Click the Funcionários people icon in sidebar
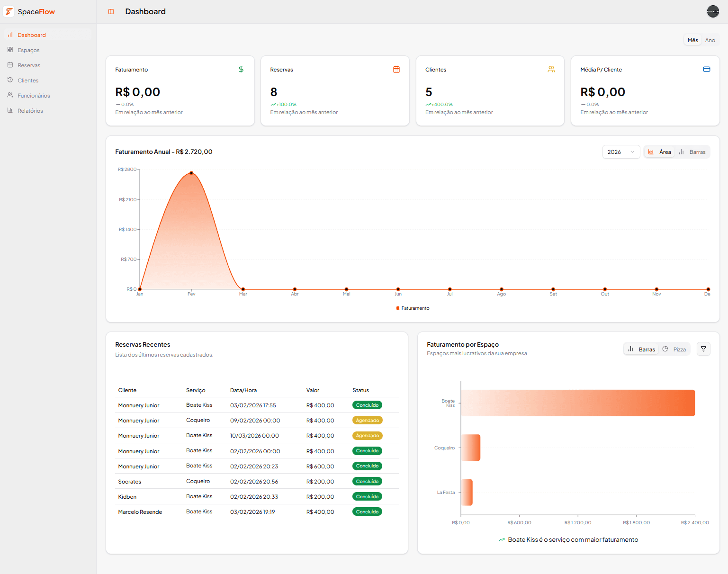 [x=10, y=95]
